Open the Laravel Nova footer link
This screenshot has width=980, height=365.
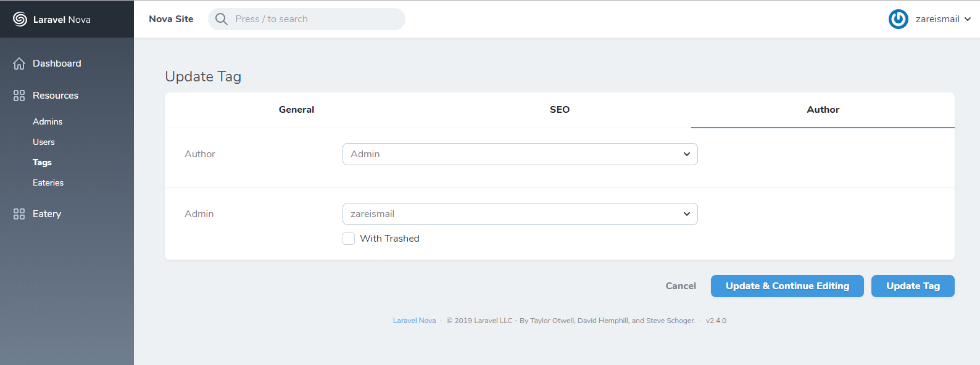[414, 321]
